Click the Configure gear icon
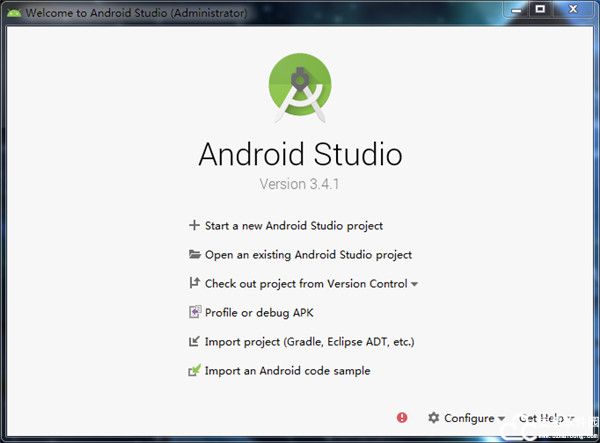 pos(434,417)
